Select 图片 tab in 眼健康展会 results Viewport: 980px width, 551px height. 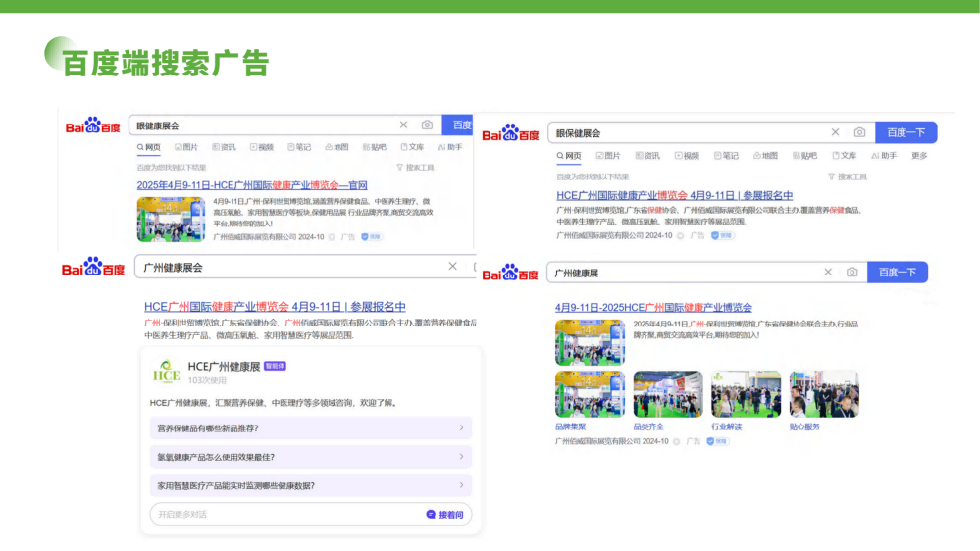coord(186,147)
